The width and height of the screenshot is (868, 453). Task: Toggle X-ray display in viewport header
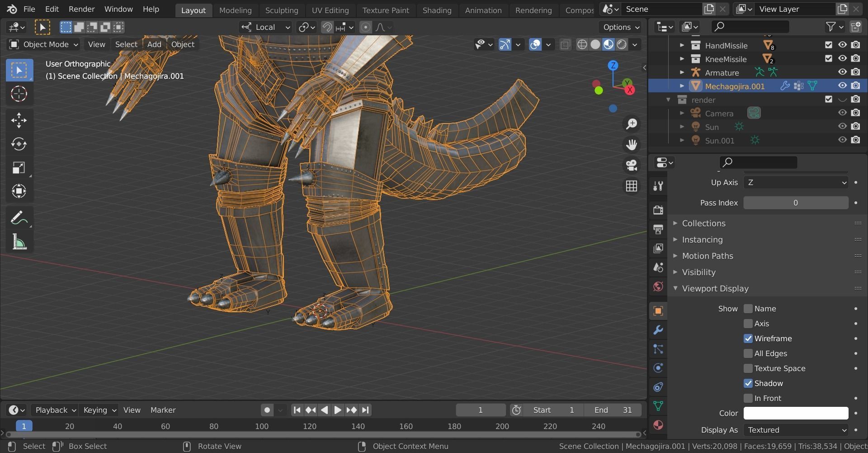tap(565, 44)
